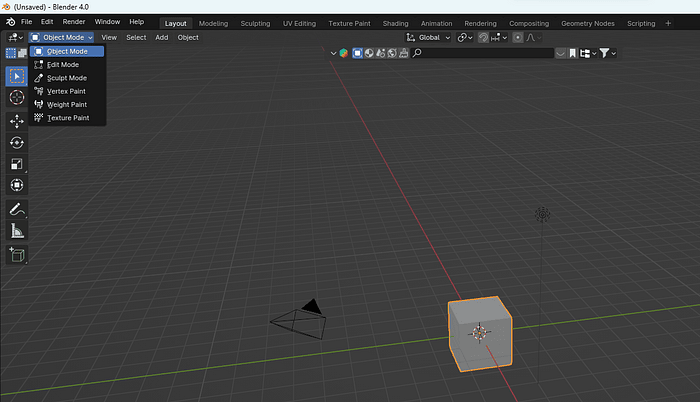Toggle proportional editing button
Viewport: 700px width, 402px height.
(518, 37)
